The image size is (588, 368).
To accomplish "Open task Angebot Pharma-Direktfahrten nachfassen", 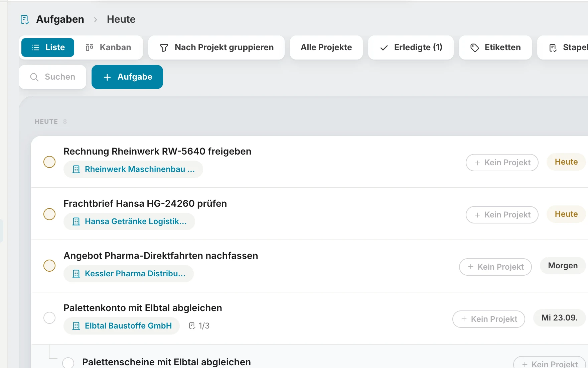I will point(161,256).
